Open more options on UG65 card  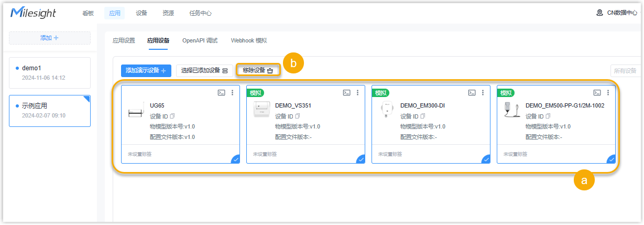point(232,92)
